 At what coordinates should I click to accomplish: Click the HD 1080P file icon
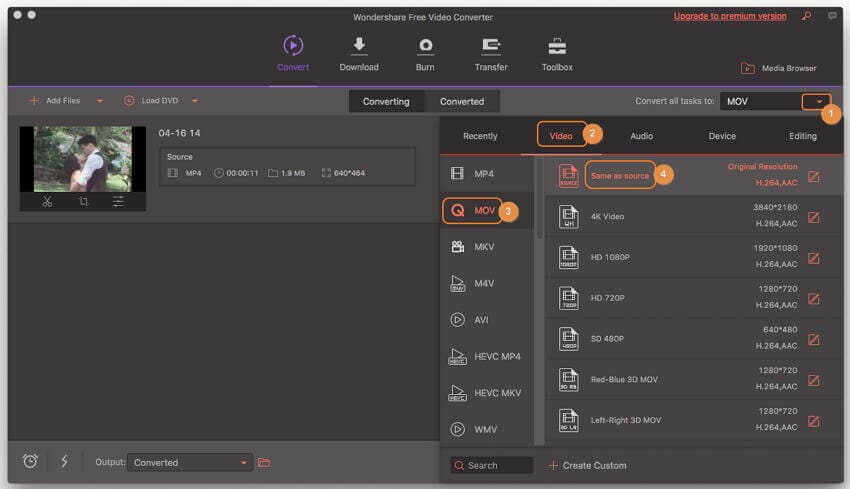[568, 257]
